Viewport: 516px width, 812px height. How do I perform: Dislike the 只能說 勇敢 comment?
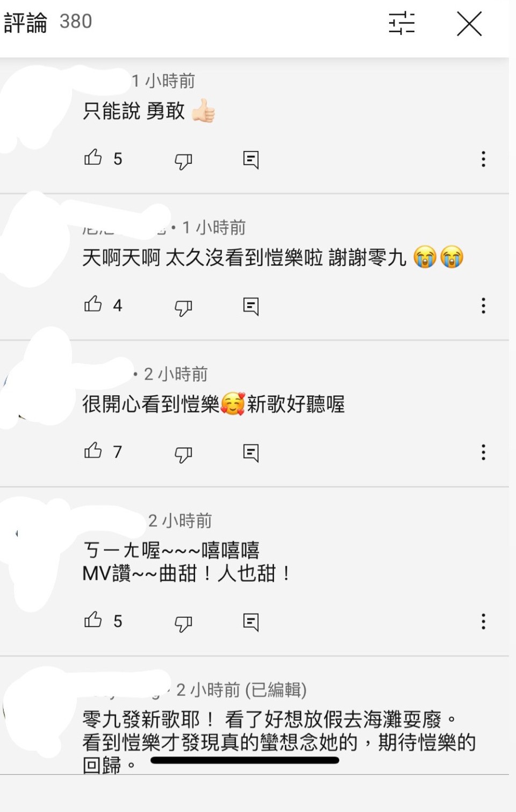(x=183, y=160)
